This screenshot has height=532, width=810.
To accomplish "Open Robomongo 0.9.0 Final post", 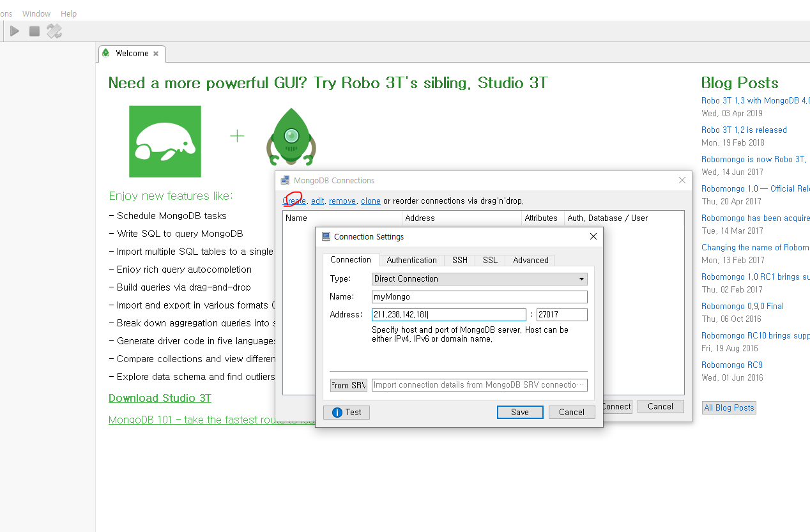I will point(742,306).
